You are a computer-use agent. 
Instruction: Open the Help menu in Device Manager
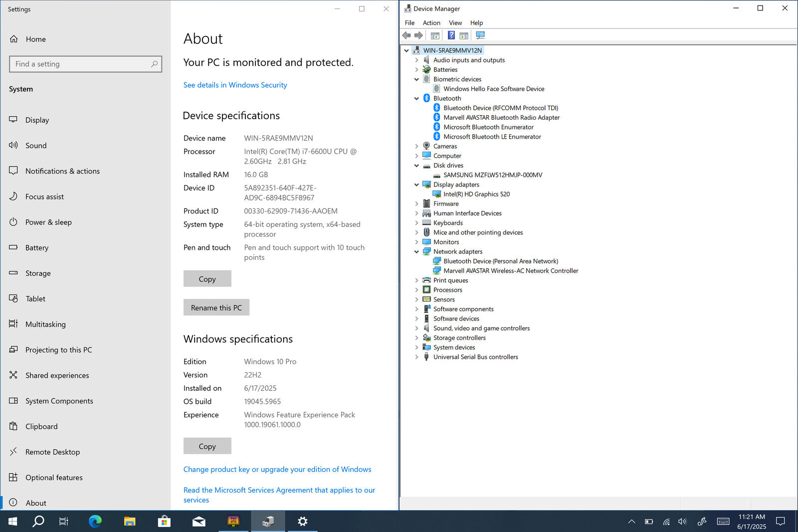pos(476,23)
